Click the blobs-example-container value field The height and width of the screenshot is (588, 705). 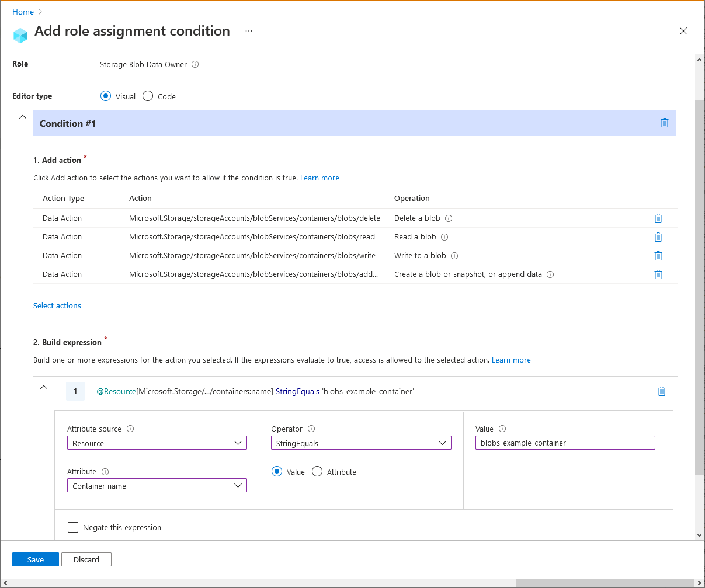tap(565, 443)
